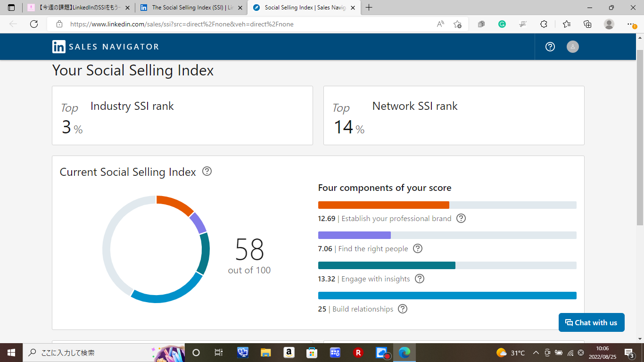This screenshot has height=362, width=644.
Task: Open the Collections icon
Action: click(x=587, y=24)
